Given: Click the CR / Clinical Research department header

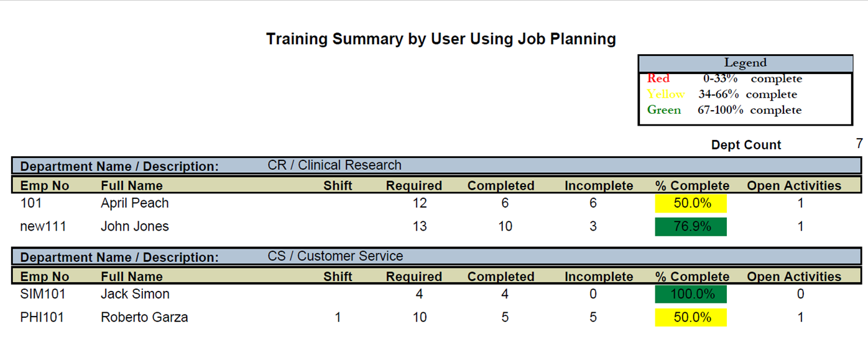Looking at the screenshot, I should [x=335, y=165].
